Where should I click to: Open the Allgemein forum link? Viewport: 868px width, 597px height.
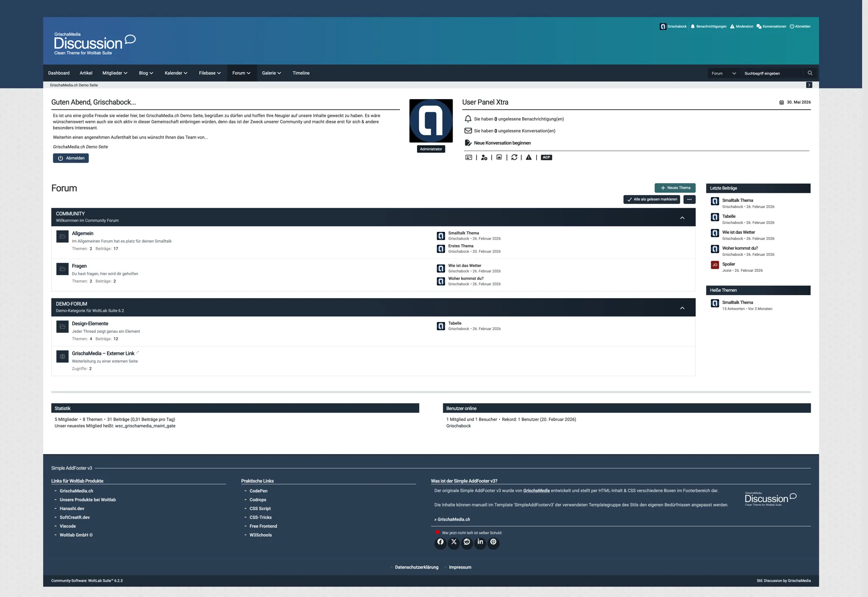(83, 233)
